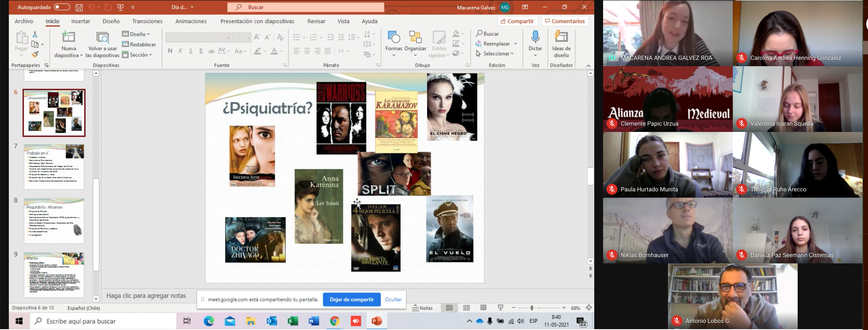Click the Undo arrow icon
The width and height of the screenshot is (868, 330).
pyautogui.click(x=91, y=7)
